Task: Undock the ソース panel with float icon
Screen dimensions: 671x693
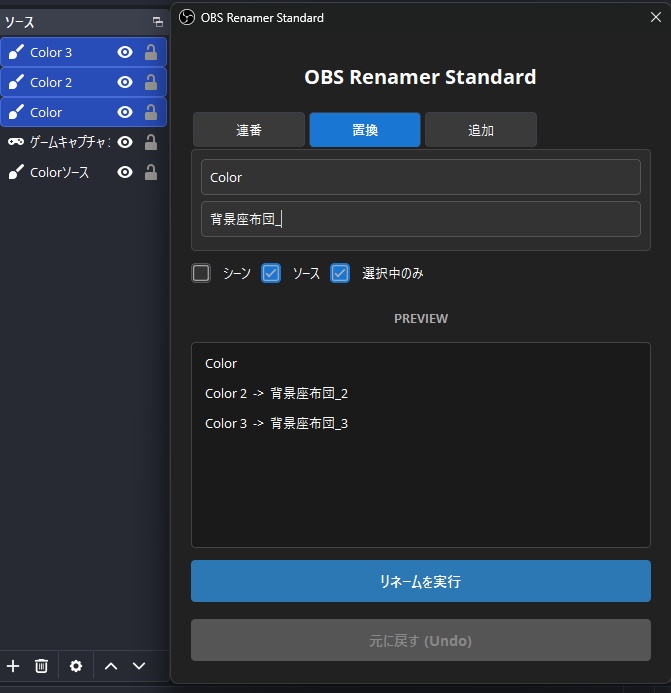Action: pos(158,22)
